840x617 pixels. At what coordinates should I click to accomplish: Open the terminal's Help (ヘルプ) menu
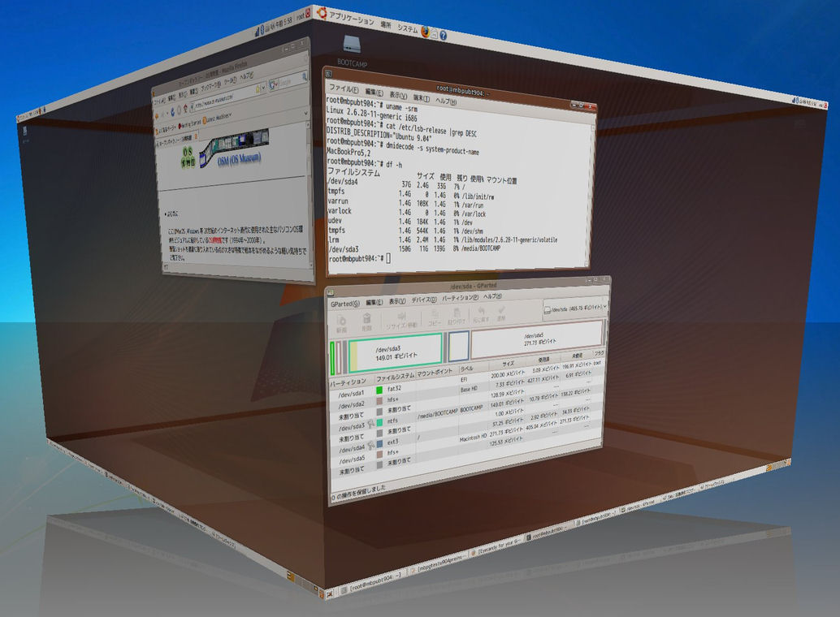pos(446,101)
